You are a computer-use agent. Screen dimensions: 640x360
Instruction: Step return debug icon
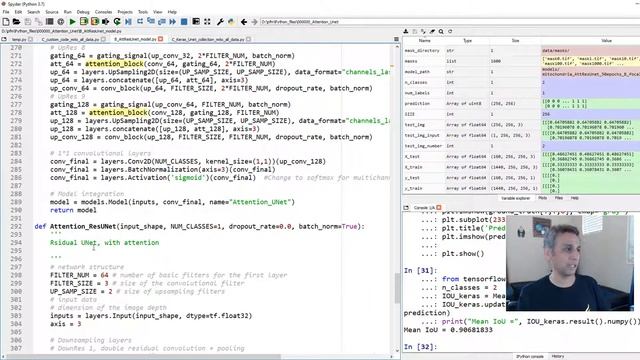(x=162, y=22)
